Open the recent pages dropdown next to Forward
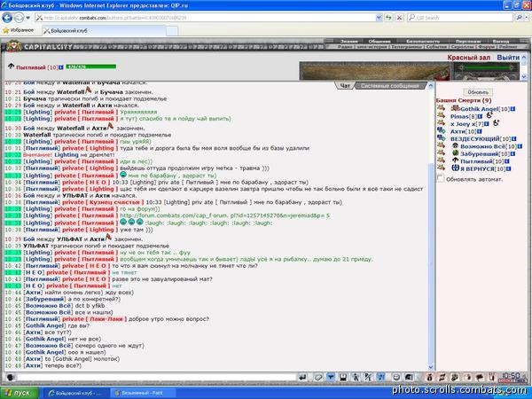This screenshot has width=532, height=399. point(28,18)
